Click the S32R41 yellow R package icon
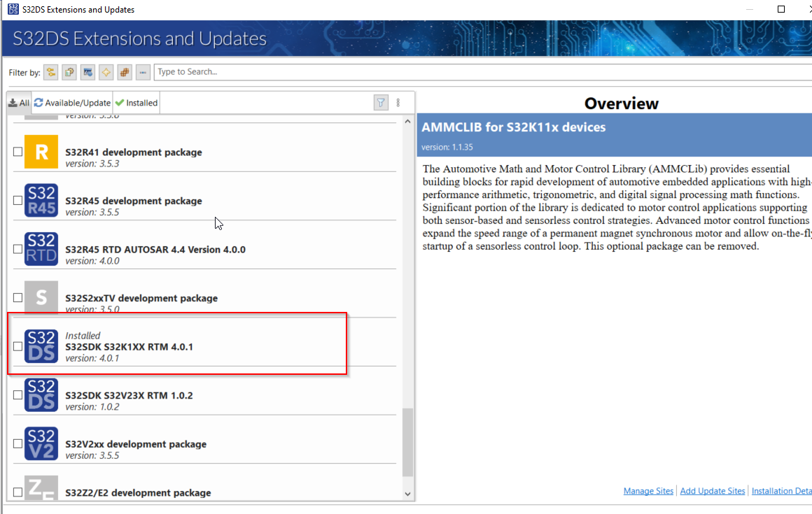The width and height of the screenshot is (812, 514). click(x=41, y=152)
